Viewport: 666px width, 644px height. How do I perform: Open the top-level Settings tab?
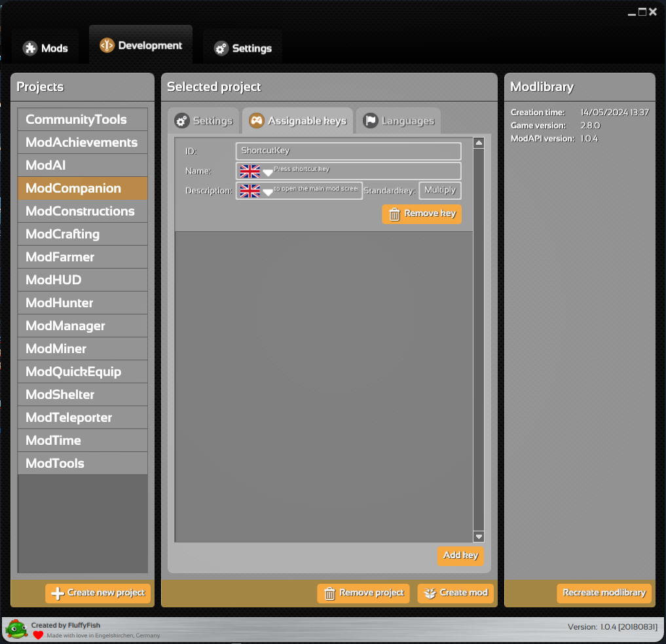click(243, 48)
